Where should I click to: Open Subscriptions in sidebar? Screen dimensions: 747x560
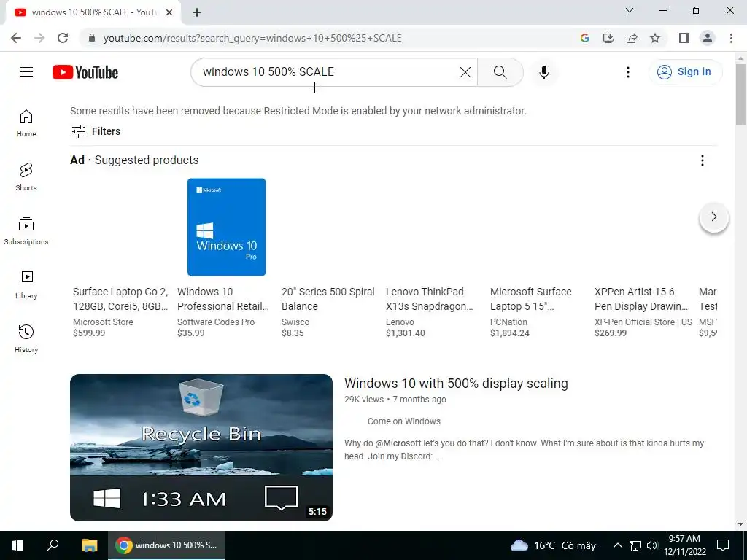[x=26, y=231]
